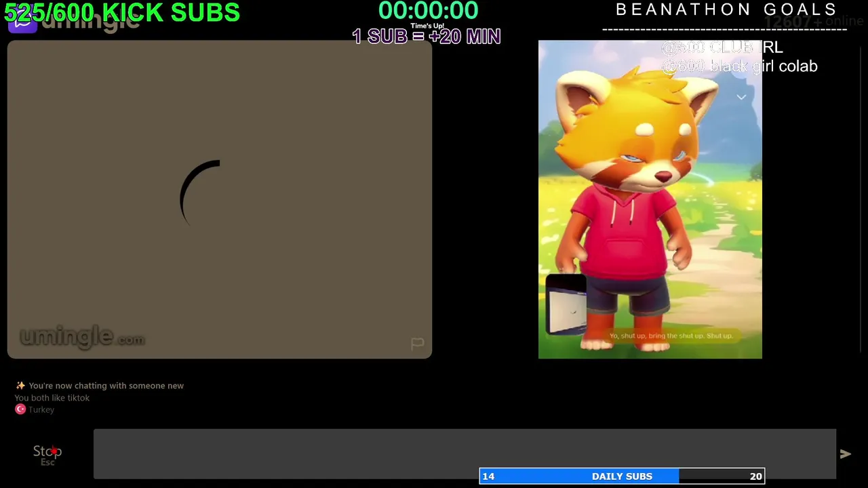Image resolution: width=868 pixels, height=488 pixels.
Task: Click the "Turkey" country label
Action: [x=41, y=409]
